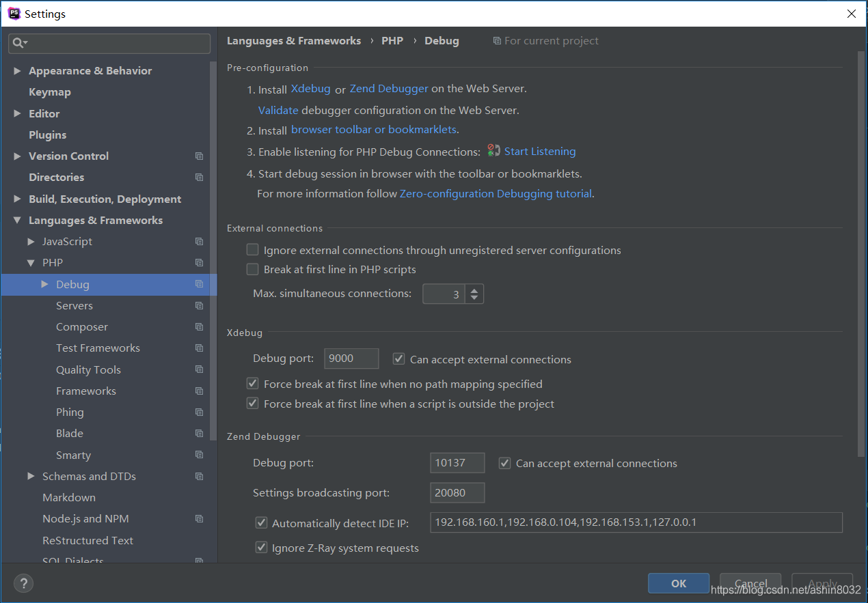868x603 pixels.
Task: Click project-level icon next to Node.js and NPM
Action: point(199,519)
